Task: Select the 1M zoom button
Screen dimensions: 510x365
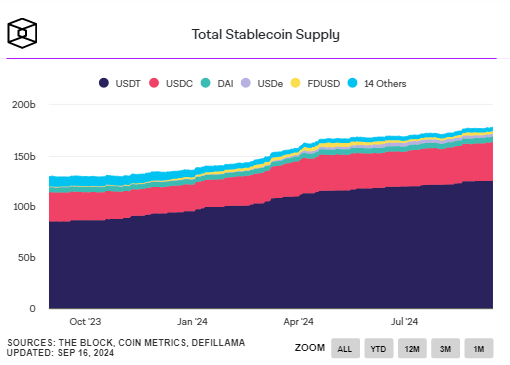Action: 479,348
